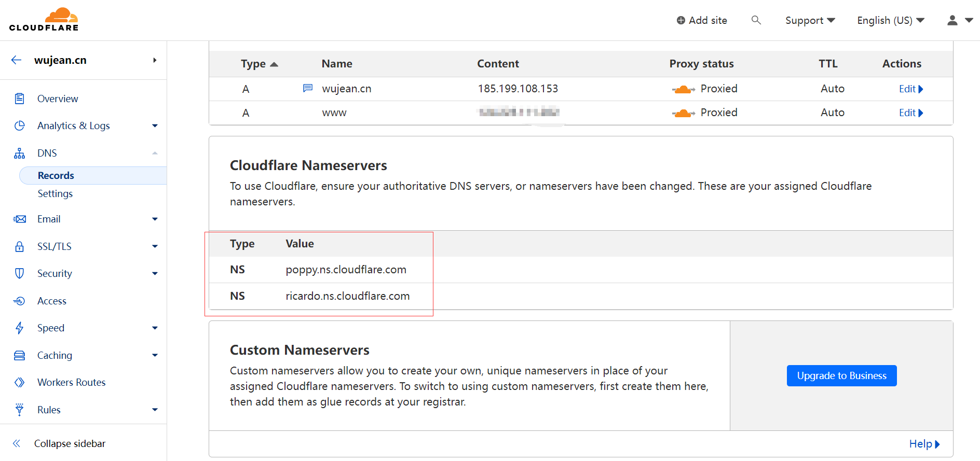Viewport: 980px width, 461px height.
Task: Click the plus icon in Add site
Action: point(681,20)
